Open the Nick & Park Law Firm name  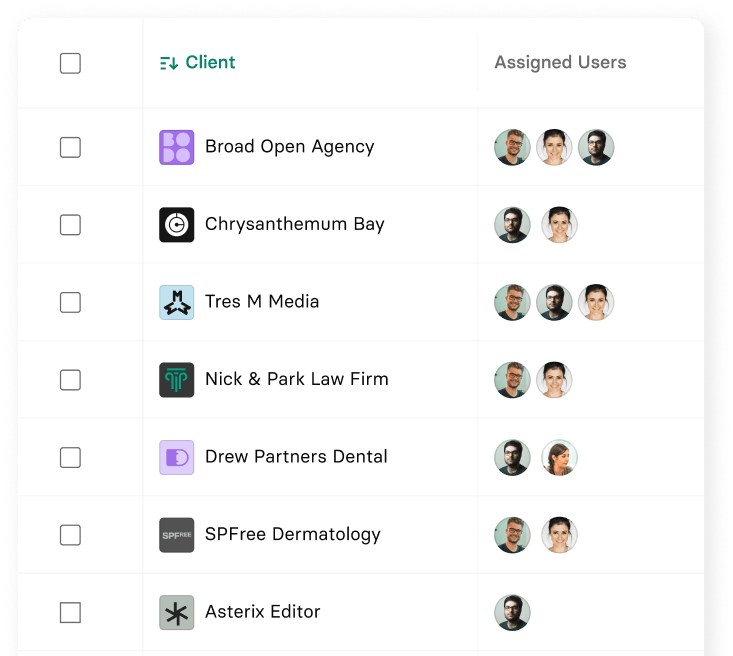click(296, 379)
